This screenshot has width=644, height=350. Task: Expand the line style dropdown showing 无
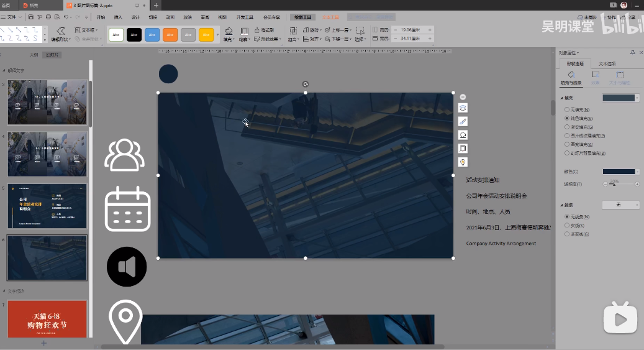pos(621,205)
